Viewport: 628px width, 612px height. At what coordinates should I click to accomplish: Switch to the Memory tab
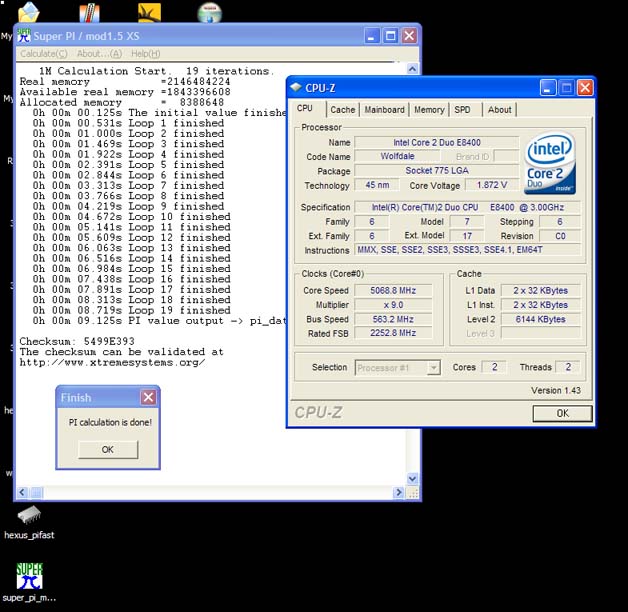click(x=429, y=110)
